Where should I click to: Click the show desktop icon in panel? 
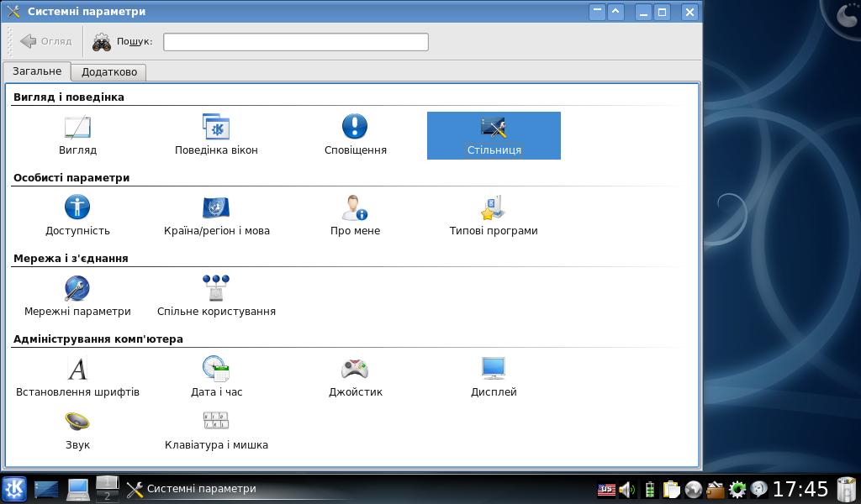click(46, 489)
